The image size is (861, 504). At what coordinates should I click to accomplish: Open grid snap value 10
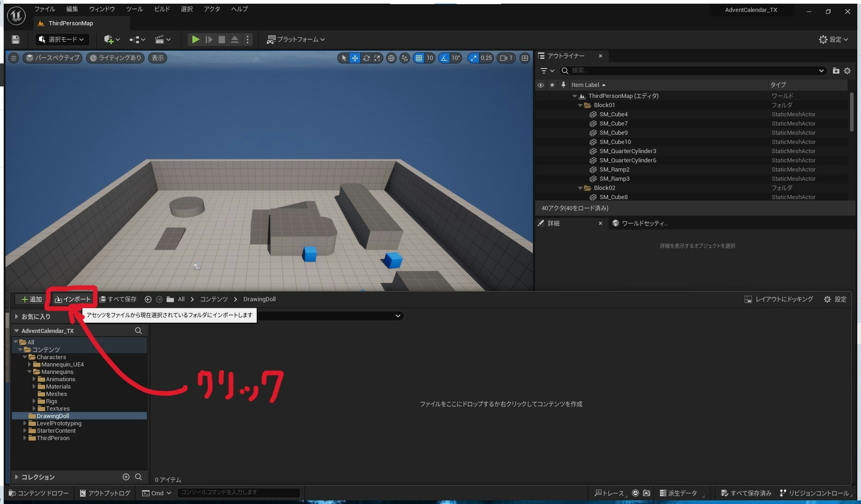click(x=430, y=58)
